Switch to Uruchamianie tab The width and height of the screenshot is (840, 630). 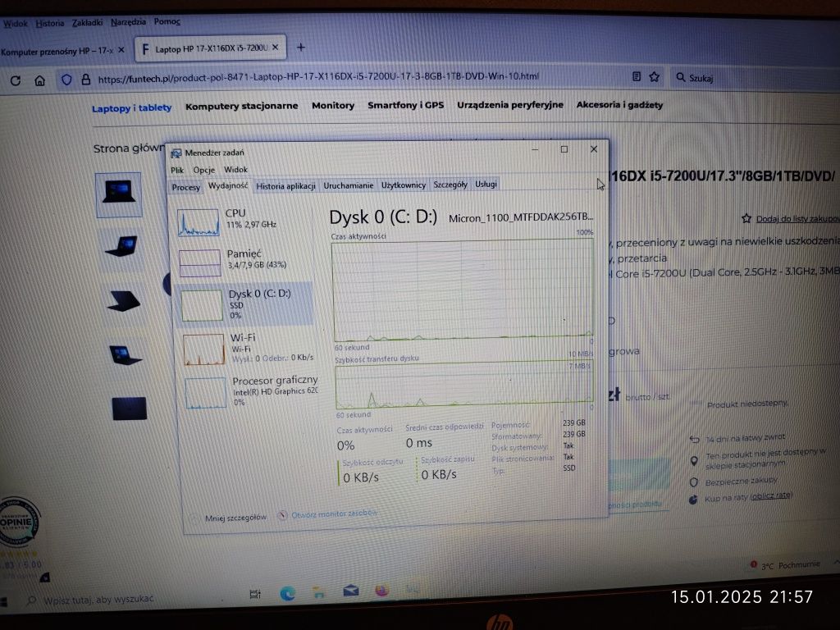point(348,185)
